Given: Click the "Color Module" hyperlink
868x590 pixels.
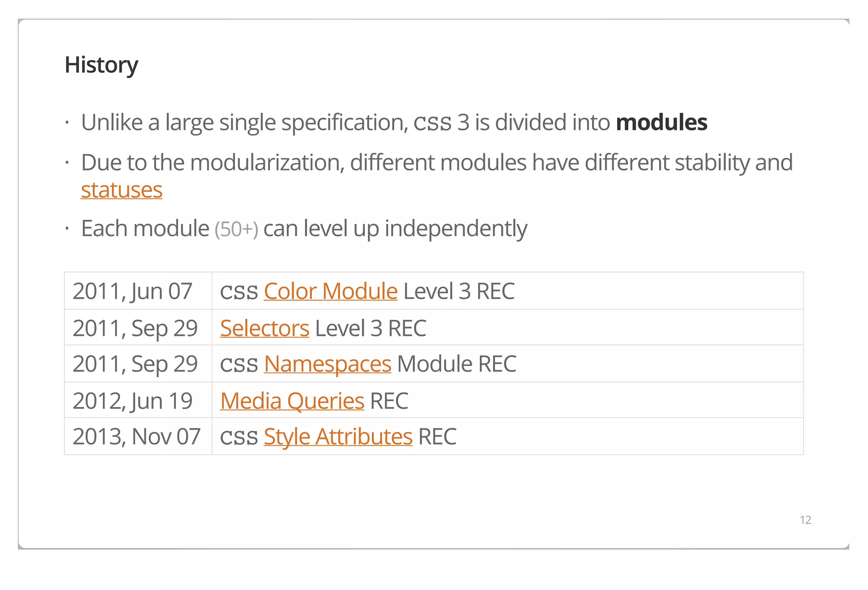Looking at the screenshot, I should 331,291.
